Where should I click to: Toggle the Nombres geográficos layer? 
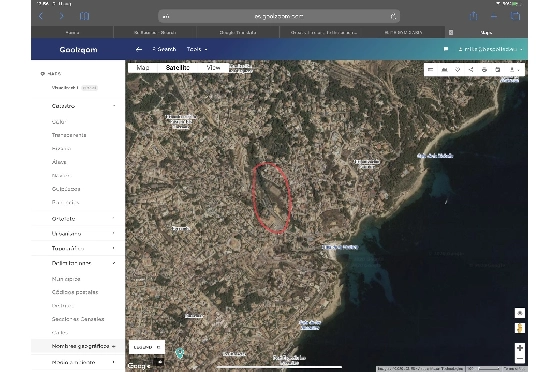pyautogui.click(x=78, y=346)
